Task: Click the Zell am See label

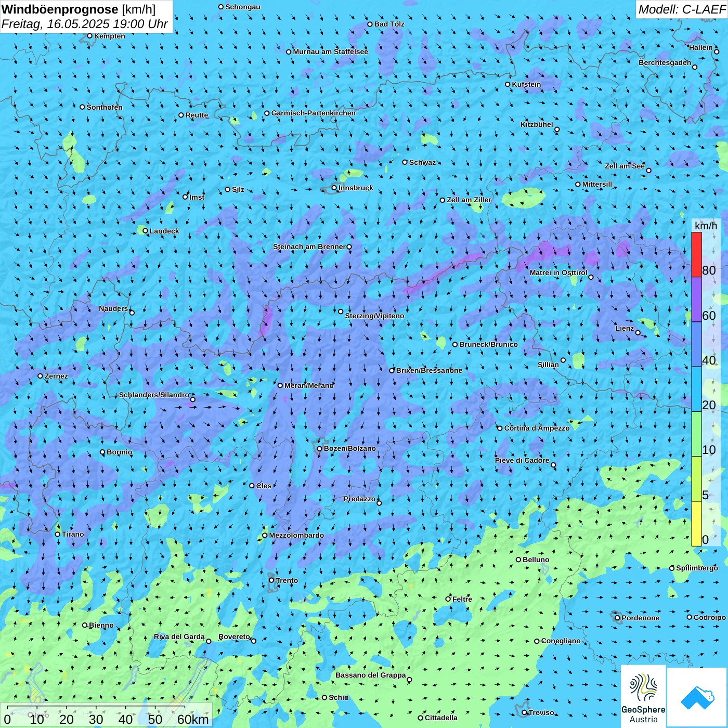Action: tap(625, 166)
